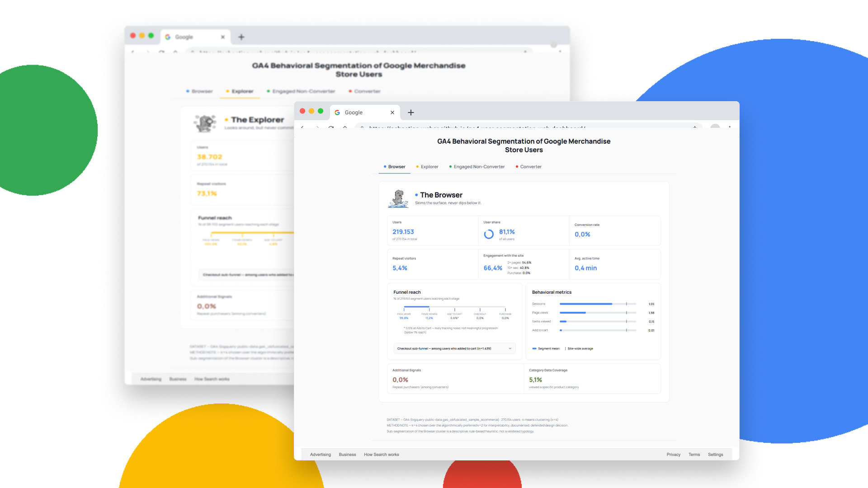868x488 pixels.
Task: Click the Add to cart behavioral metric bar
Action: tap(598, 330)
